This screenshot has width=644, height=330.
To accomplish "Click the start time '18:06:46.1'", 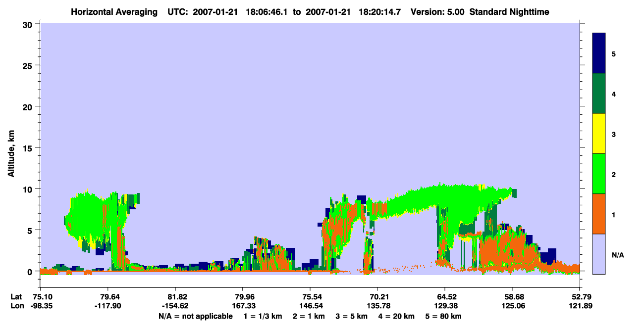I will (268, 11).
